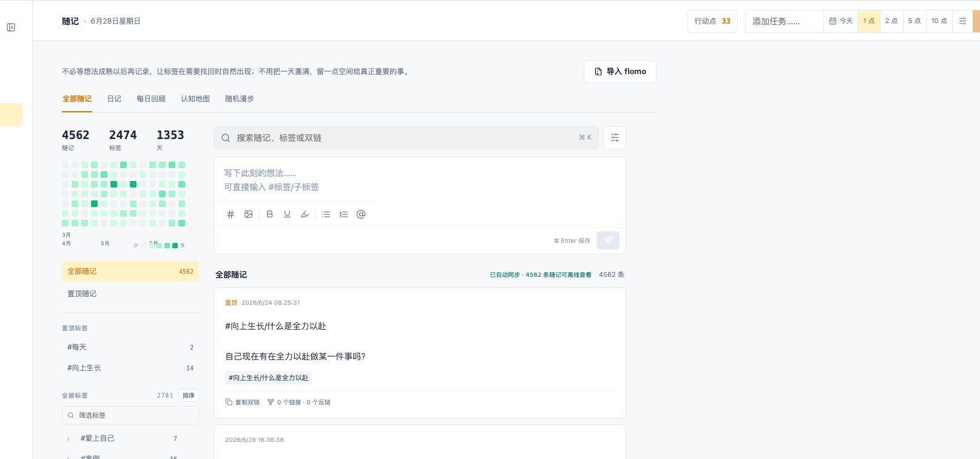Click the darkest legend swatch beside 多
The width and height of the screenshot is (980, 459).
click(175, 245)
